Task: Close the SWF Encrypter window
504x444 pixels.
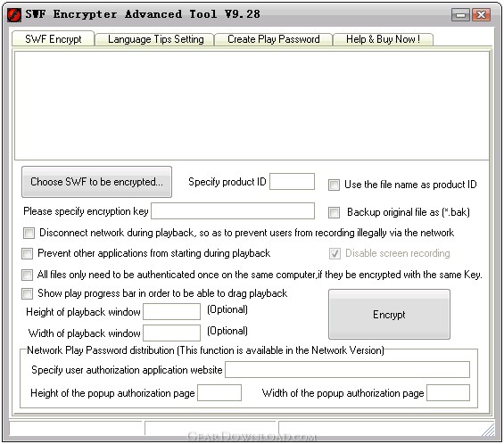Action: pyautogui.click(x=481, y=15)
